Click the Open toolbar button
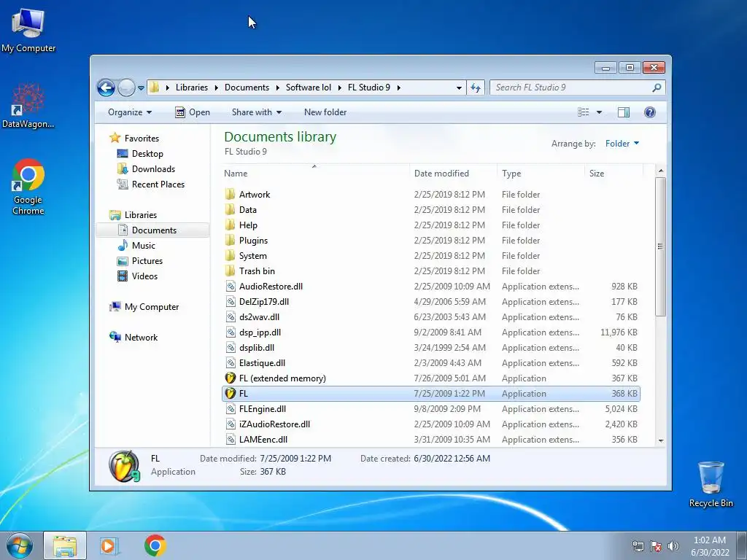This screenshot has width=747, height=560. click(x=193, y=112)
